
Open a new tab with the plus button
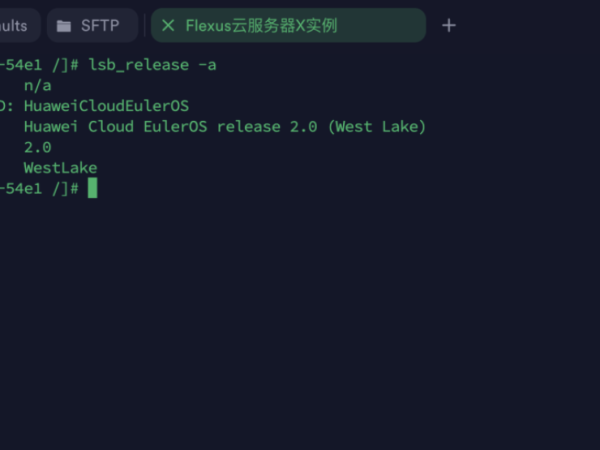(449, 25)
